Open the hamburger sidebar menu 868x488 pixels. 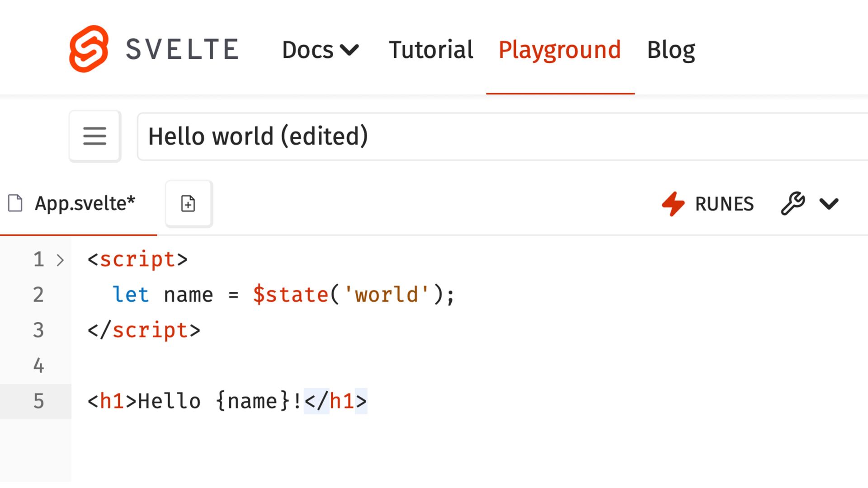[94, 136]
